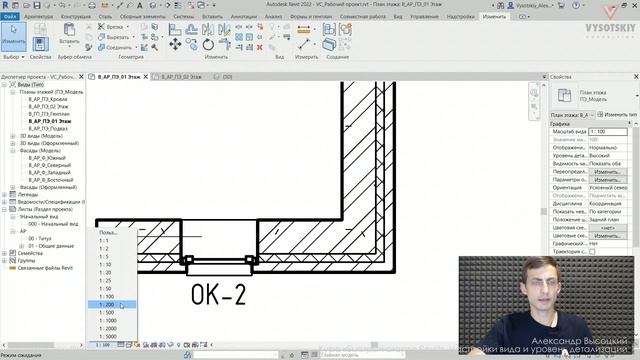Image resolution: width=640 pixels, height=360 pixels.
Task: Click Изменить button for Переопредел... row
Action: tap(607, 172)
